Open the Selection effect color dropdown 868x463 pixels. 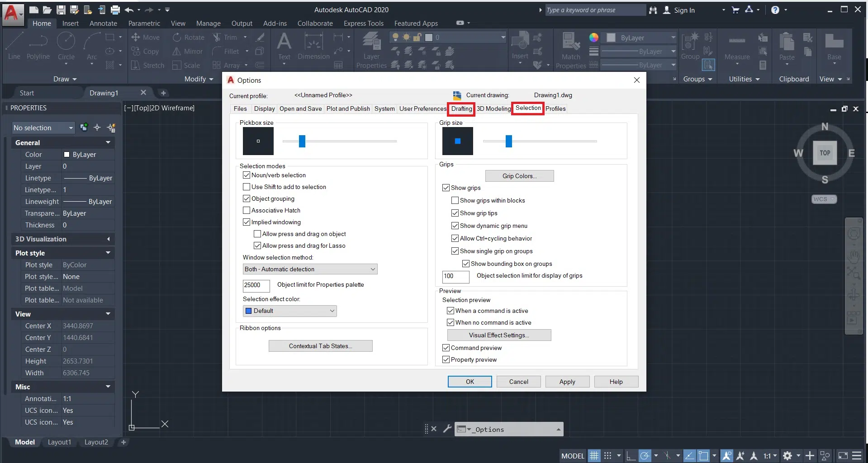(x=290, y=311)
